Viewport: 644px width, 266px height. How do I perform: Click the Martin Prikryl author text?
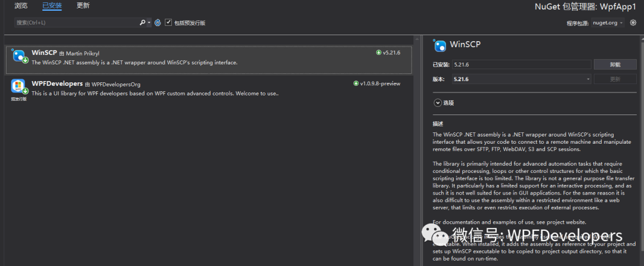coord(82,53)
